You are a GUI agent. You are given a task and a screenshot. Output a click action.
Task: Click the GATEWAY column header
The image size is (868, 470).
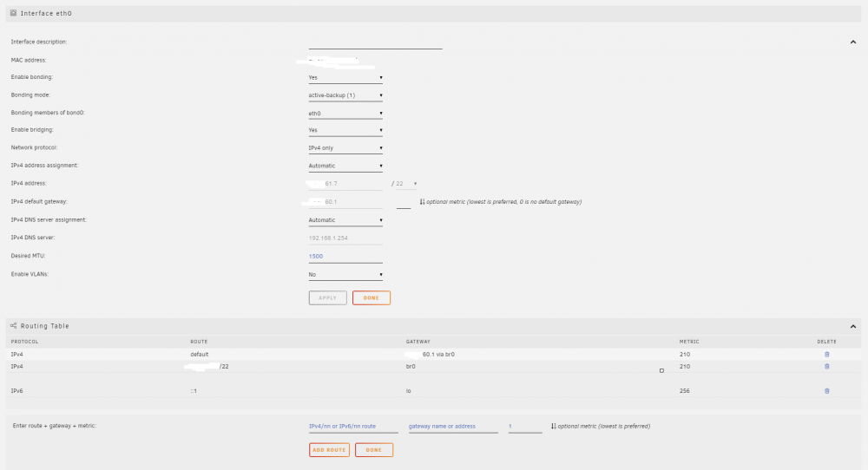(418, 342)
